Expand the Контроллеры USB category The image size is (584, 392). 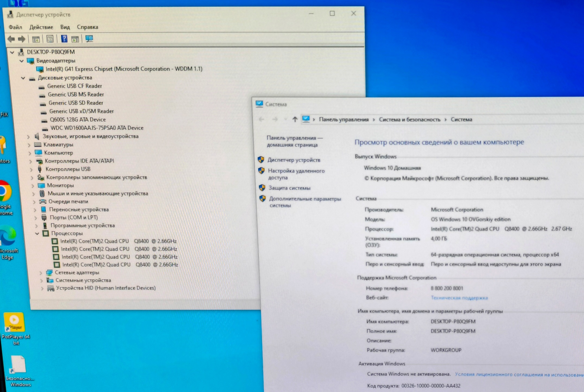[31, 169]
